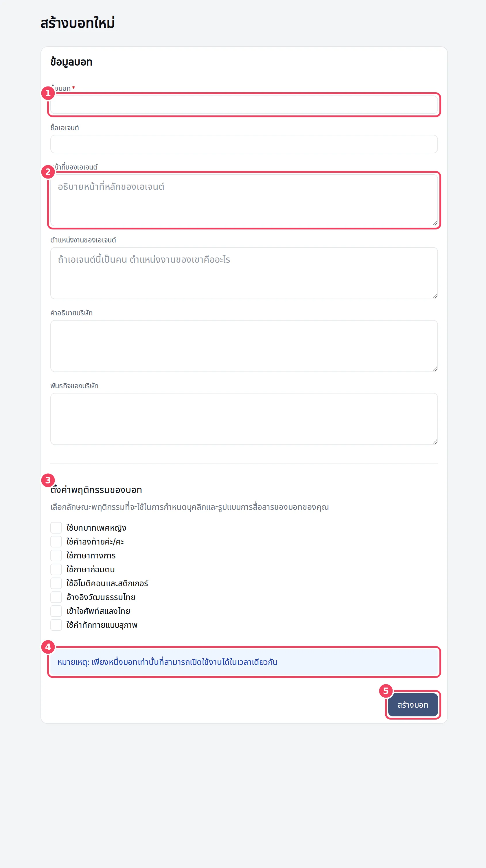Click the หมายเหตุ notice banner
486x868 pixels.
tap(244, 662)
